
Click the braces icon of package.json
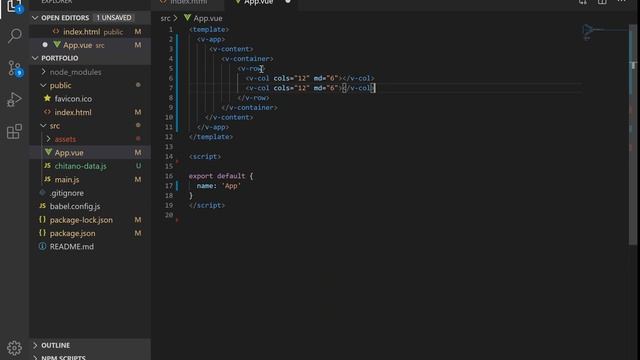coord(42,233)
